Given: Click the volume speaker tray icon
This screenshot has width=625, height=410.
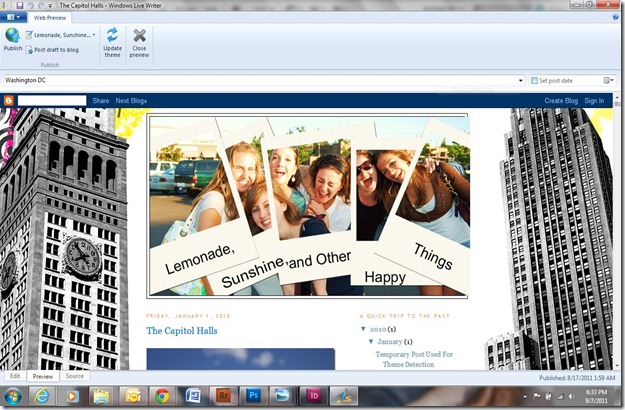Looking at the screenshot, I should pos(572,396).
